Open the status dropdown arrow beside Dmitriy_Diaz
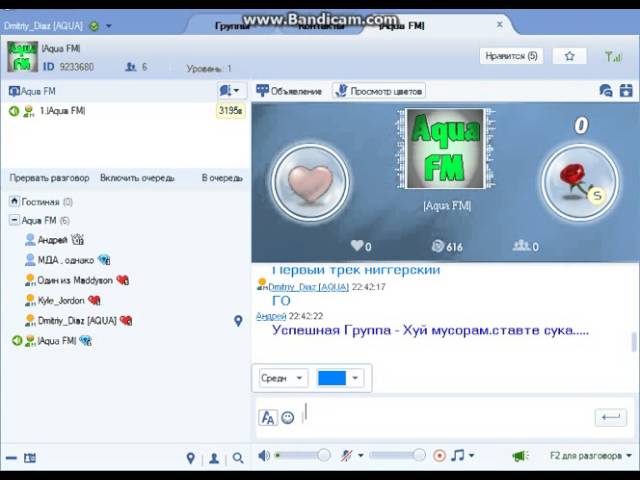640x480 pixels. (109, 26)
